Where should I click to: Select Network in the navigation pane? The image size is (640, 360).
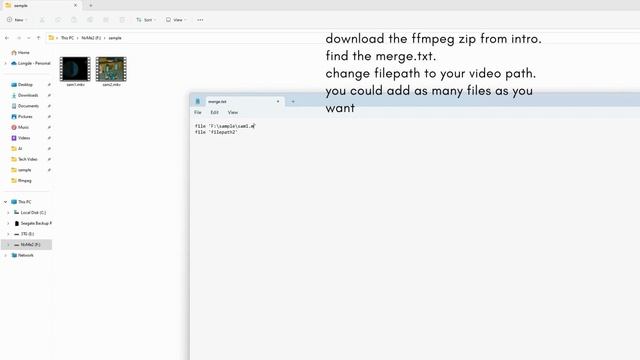click(x=22, y=255)
